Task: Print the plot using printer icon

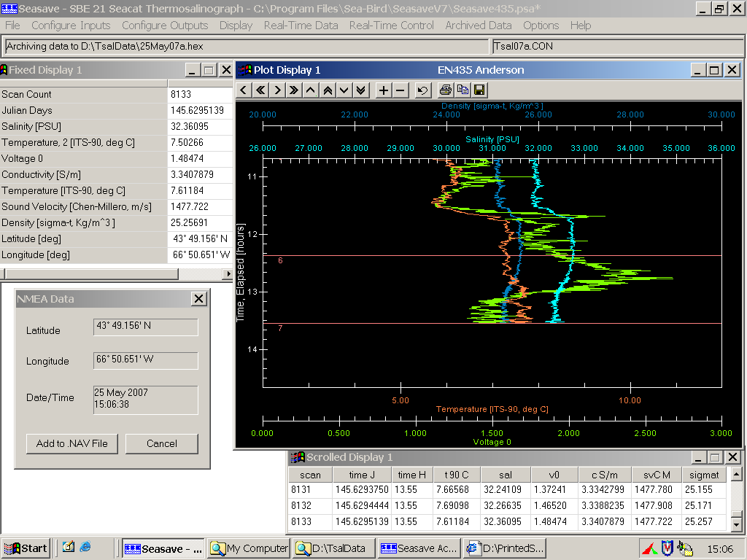Action: click(x=446, y=90)
